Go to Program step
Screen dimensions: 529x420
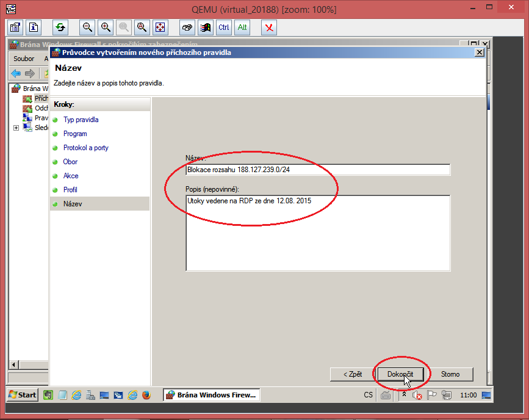point(75,134)
